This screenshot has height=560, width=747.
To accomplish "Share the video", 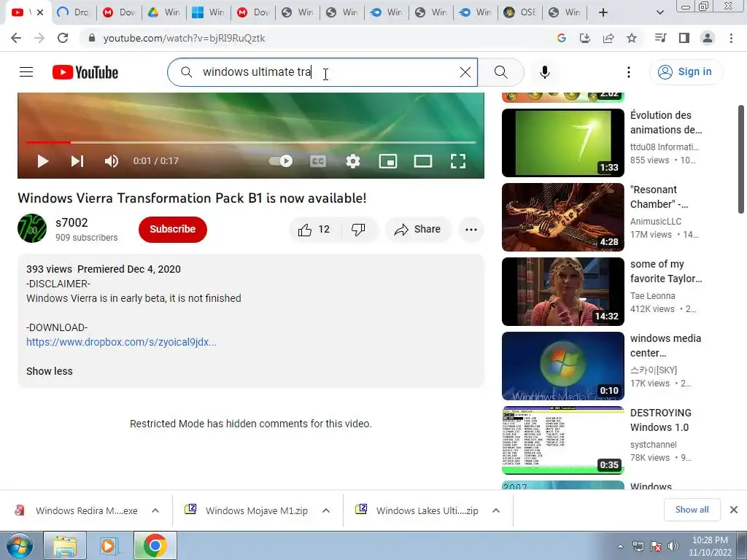I will click(x=418, y=230).
